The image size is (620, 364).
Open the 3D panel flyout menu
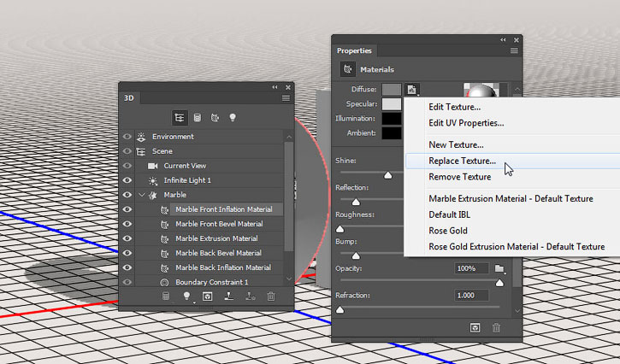click(286, 98)
